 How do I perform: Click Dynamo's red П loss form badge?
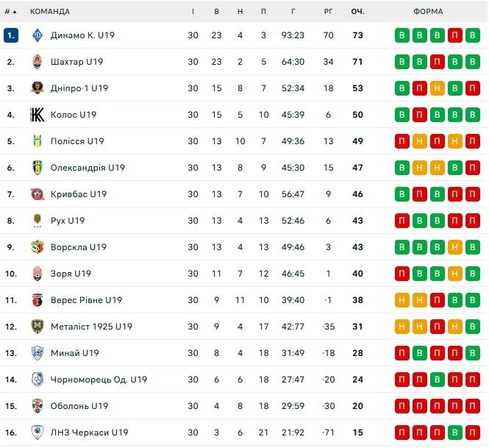click(x=455, y=35)
